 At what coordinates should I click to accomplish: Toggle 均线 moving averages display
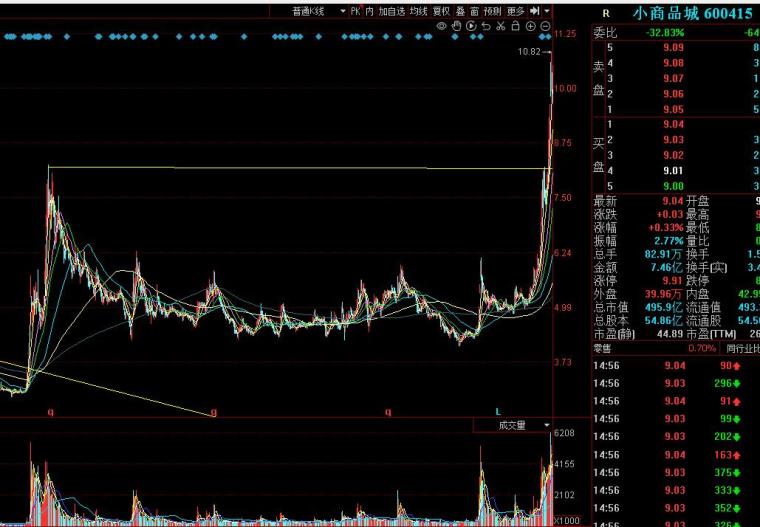[x=419, y=11]
